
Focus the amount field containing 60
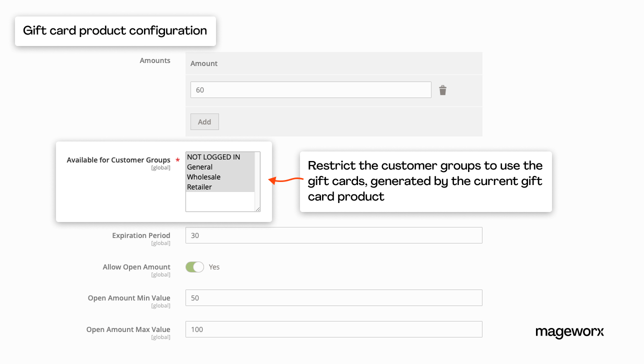pos(310,90)
